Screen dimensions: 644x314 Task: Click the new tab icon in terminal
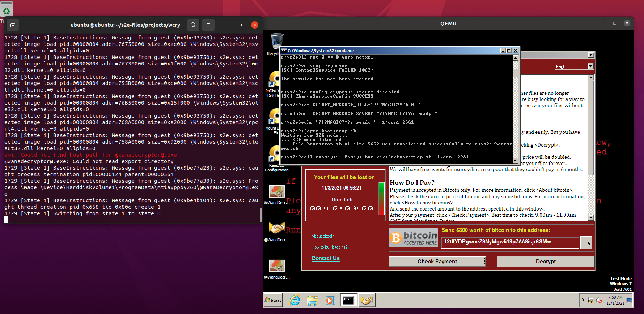point(13,25)
